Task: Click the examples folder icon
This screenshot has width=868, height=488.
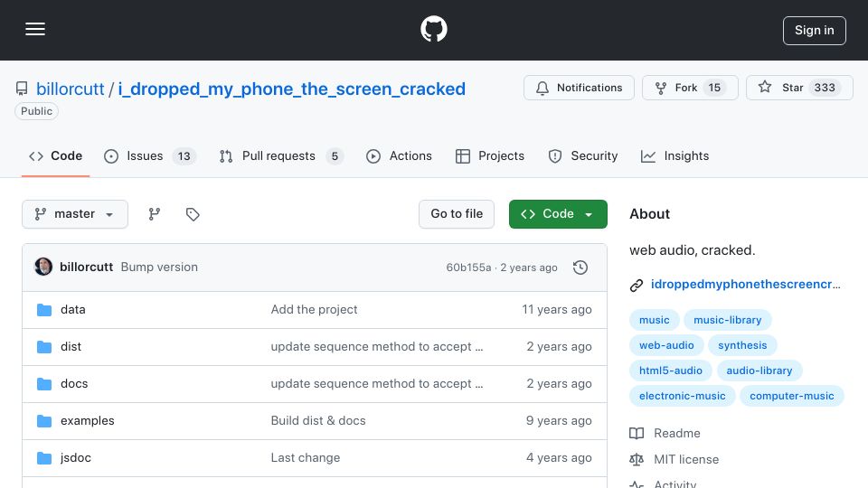Action: click(44, 421)
